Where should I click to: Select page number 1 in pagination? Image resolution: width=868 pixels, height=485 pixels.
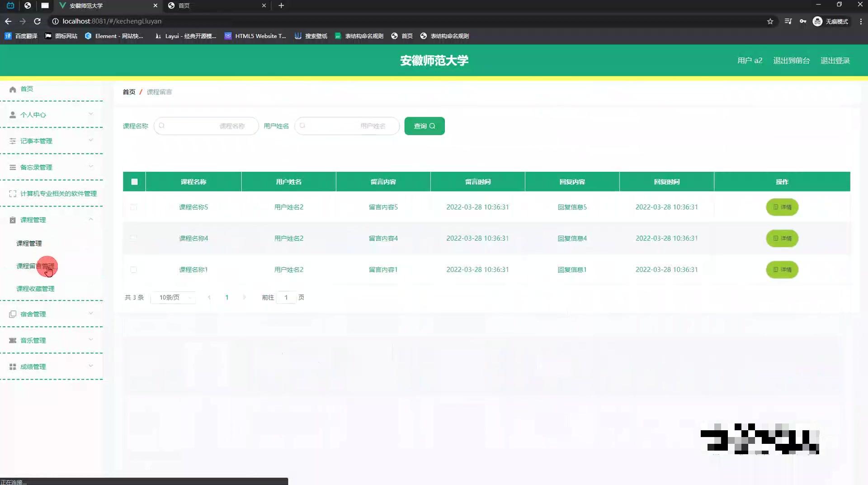pyautogui.click(x=227, y=297)
